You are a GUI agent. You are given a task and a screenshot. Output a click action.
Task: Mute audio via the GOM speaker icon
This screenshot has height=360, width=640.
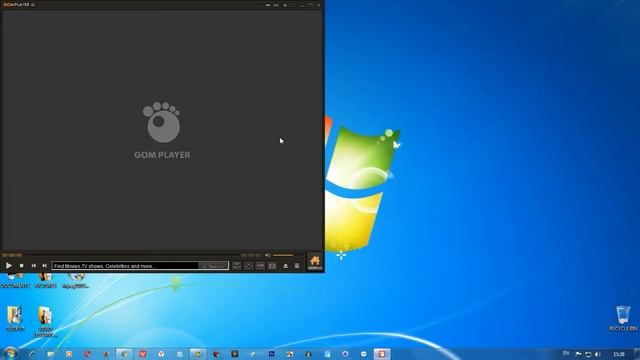[268, 255]
